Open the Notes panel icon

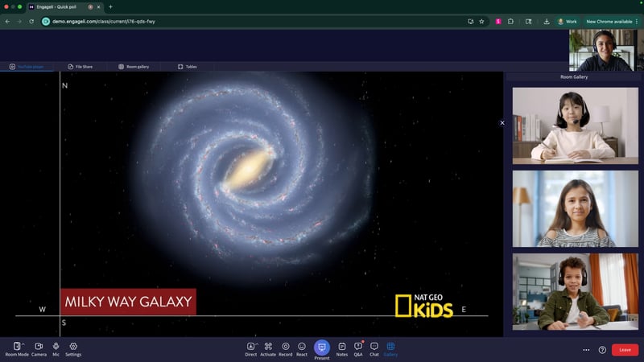[x=342, y=346]
